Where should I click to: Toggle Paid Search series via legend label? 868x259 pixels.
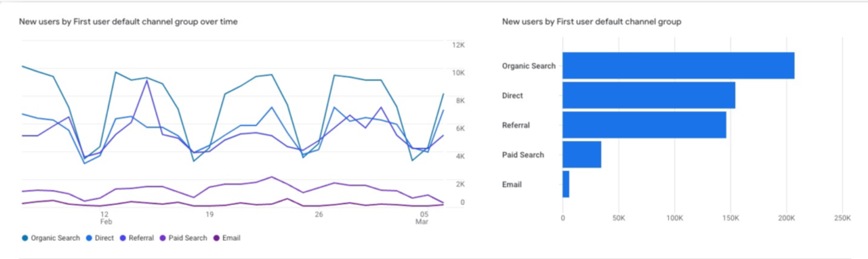click(188, 238)
